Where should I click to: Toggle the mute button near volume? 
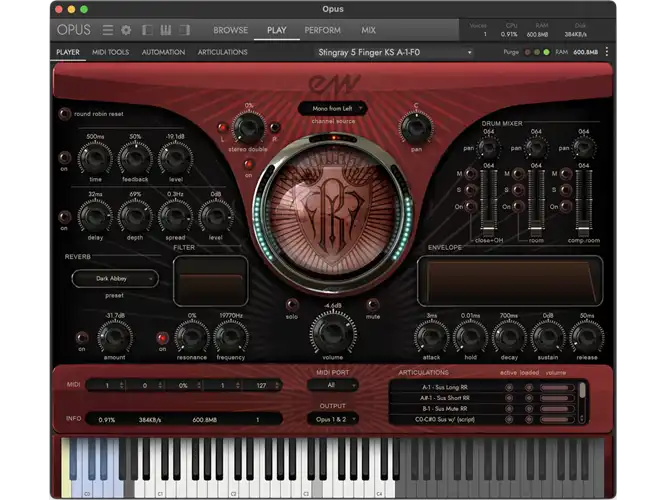[x=373, y=305]
